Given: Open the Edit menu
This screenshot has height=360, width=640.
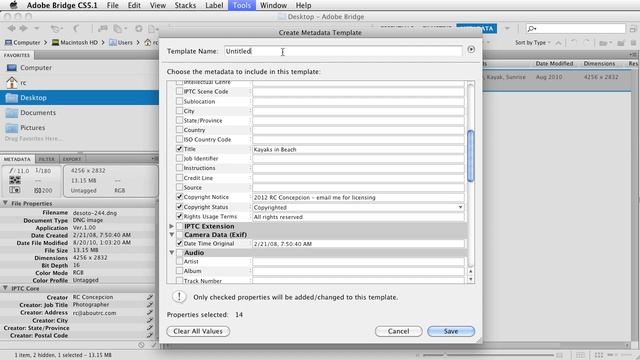Looking at the screenshot, I should pyautogui.click(x=134, y=5).
